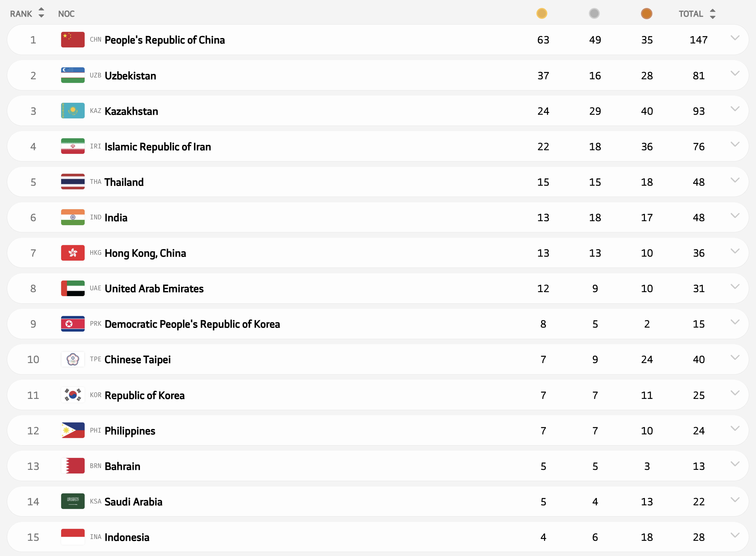Click the Kazakhstan flag icon

73,111
